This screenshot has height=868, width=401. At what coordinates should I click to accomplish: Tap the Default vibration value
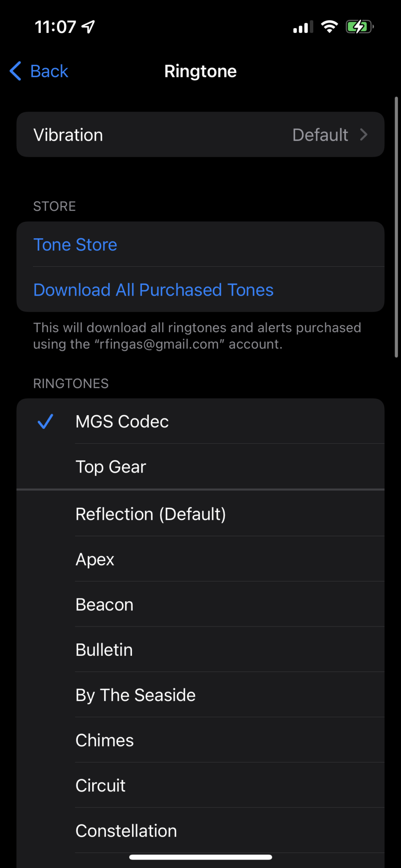(320, 135)
